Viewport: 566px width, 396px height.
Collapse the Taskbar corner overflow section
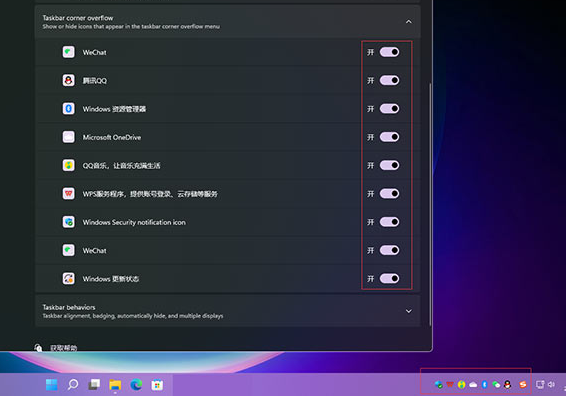click(409, 22)
